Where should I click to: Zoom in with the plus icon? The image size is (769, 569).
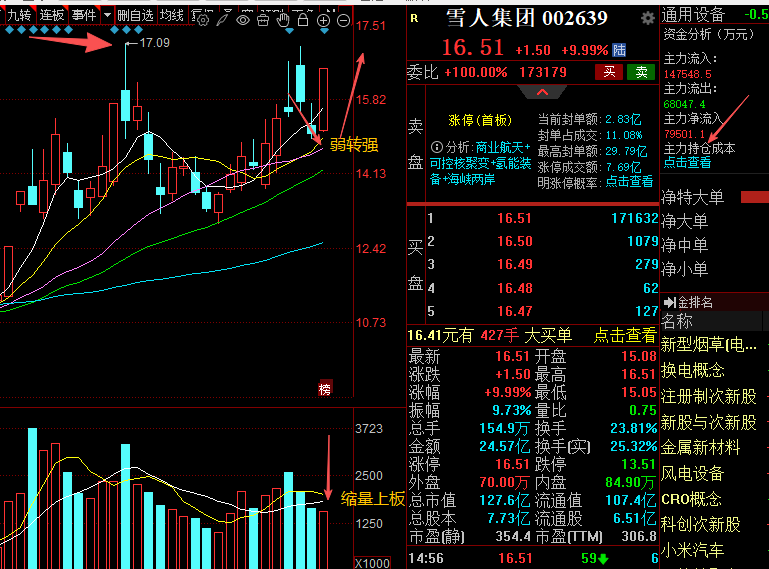pos(324,20)
